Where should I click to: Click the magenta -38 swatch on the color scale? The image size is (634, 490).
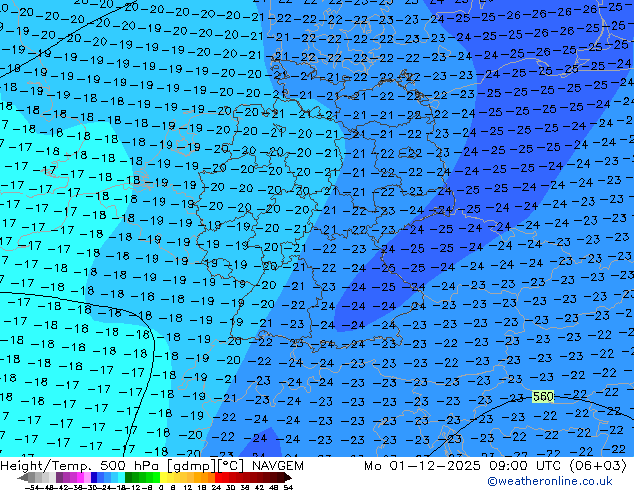click(x=80, y=477)
